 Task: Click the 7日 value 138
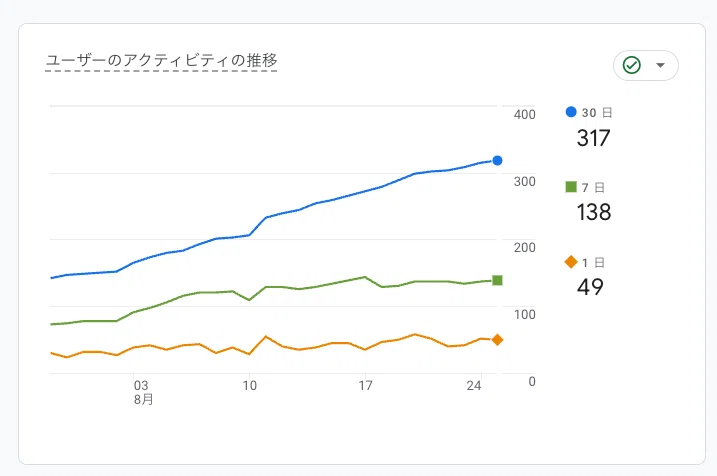(x=594, y=212)
